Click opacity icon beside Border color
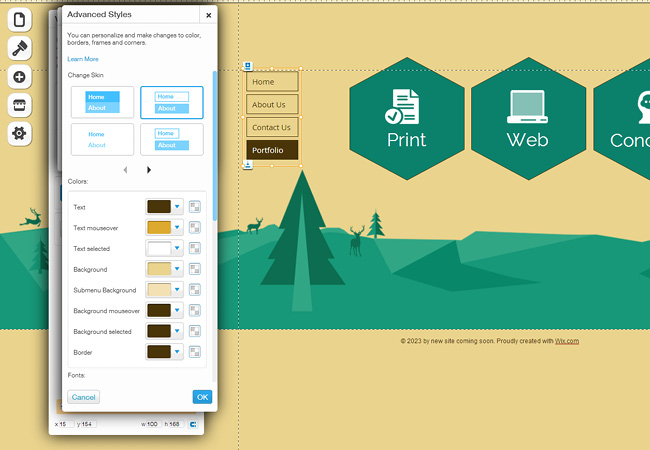This screenshot has width=650, height=450. (195, 352)
